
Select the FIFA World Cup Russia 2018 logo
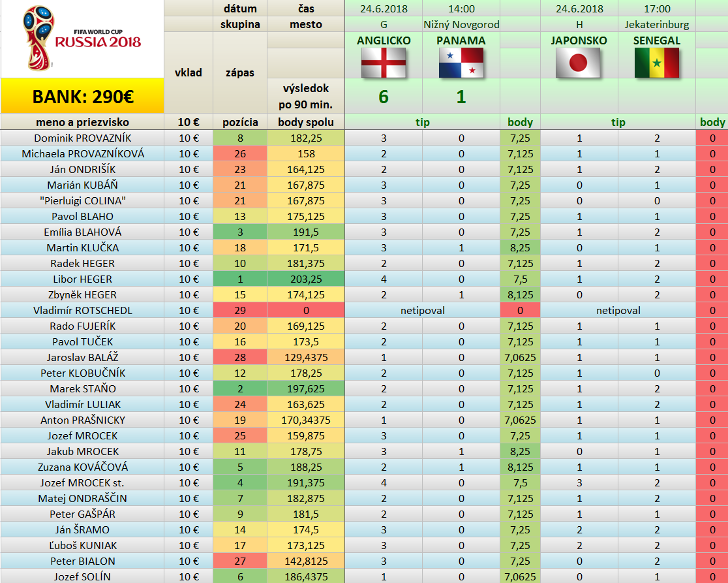point(82,39)
